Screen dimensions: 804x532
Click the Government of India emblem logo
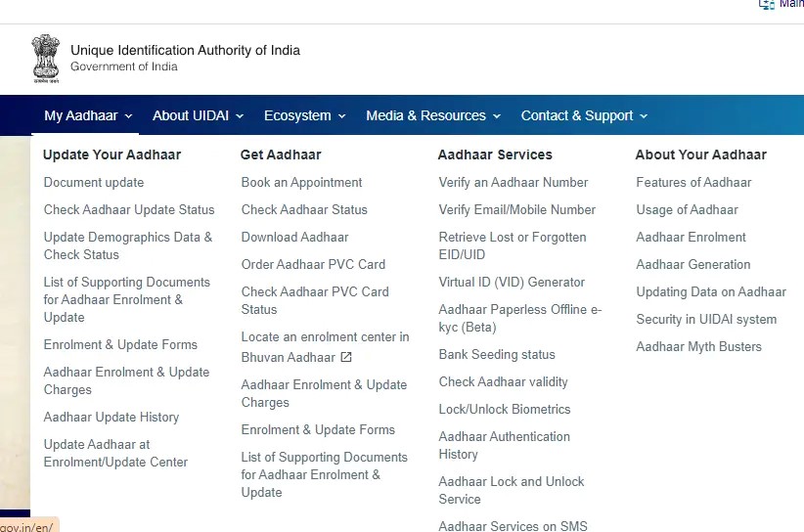point(46,59)
